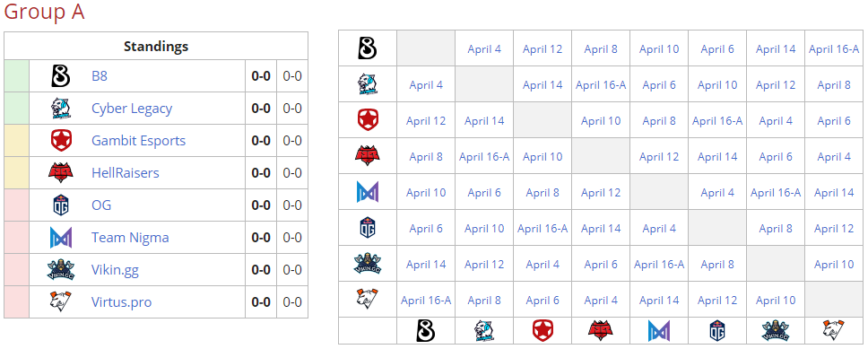
Task: Open the HellRaisers team link
Action: (x=126, y=173)
